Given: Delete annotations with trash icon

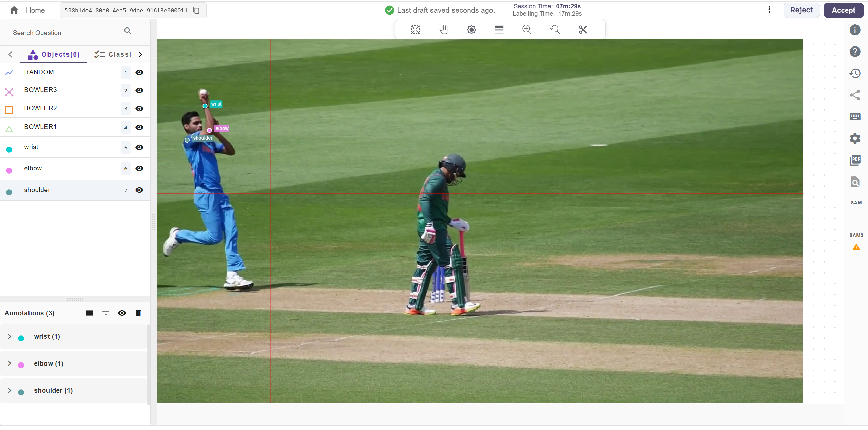Looking at the screenshot, I should point(138,313).
